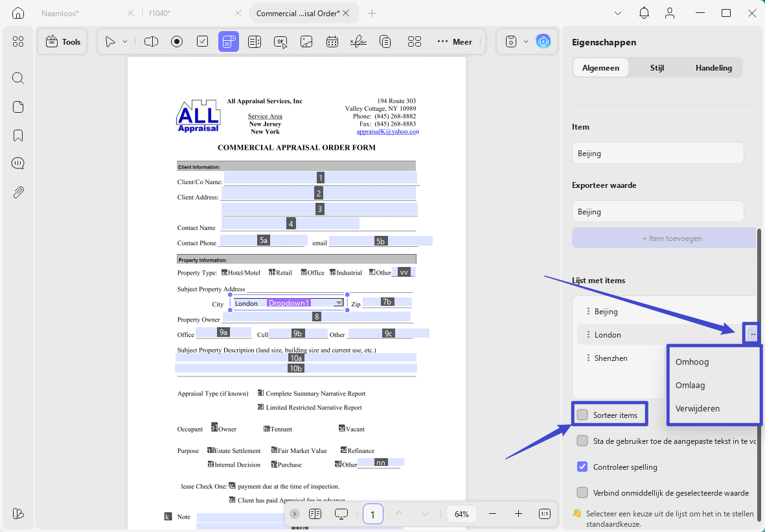Image resolution: width=765 pixels, height=532 pixels.
Task: Enable the Sorteer items checkbox
Action: (x=582, y=415)
